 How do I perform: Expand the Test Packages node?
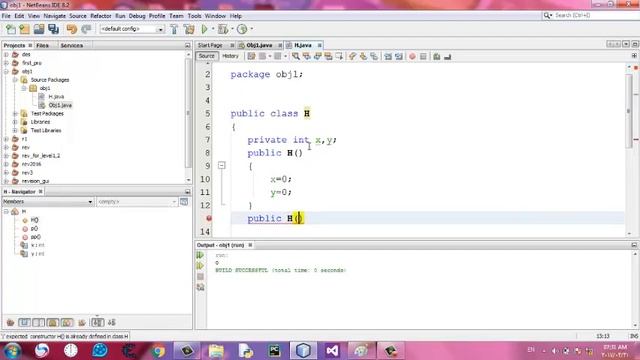tap(15, 113)
